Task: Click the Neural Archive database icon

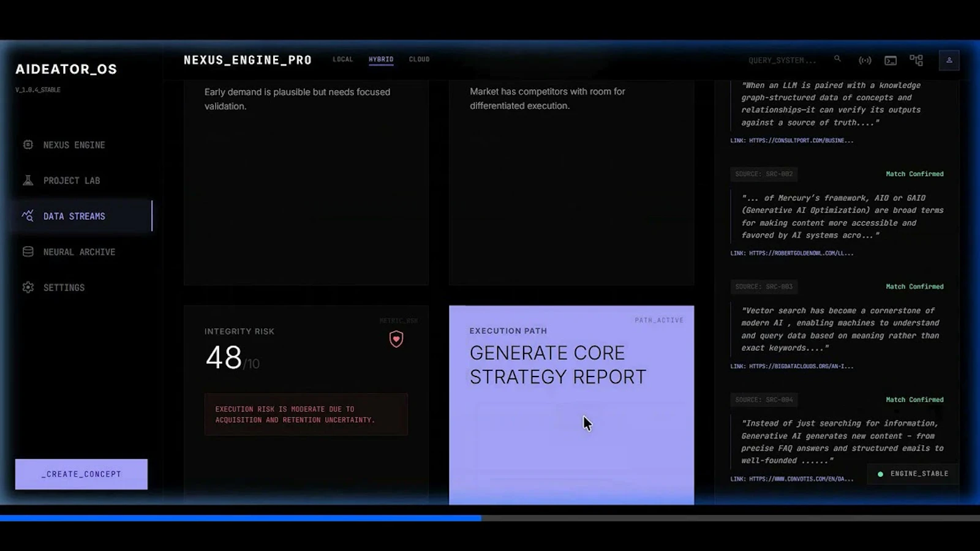Action: pyautogui.click(x=28, y=252)
